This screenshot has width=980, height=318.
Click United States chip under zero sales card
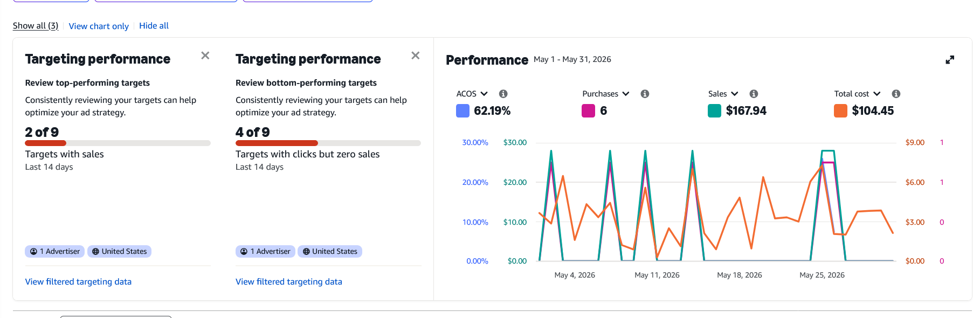coord(330,251)
